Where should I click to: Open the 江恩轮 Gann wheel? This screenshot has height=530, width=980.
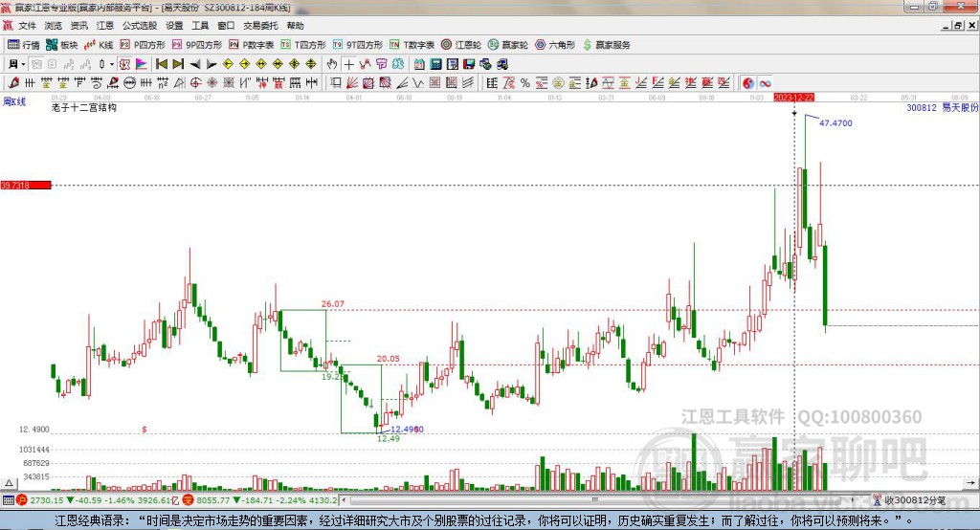[461, 45]
